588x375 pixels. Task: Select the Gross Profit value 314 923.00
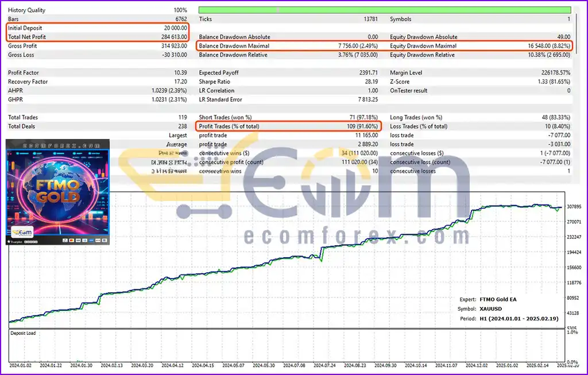pyautogui.click(x=174, y=46)
